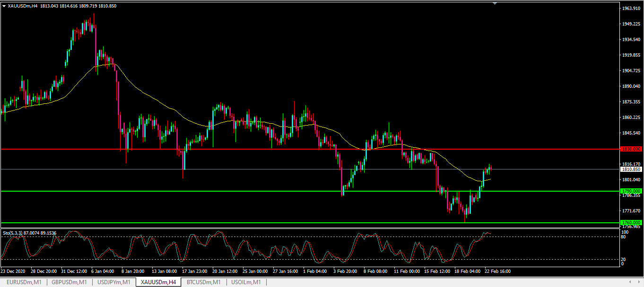Click the XAUUSDm,H4 chart title text
Viewport: 644px width, 287px height.
(23, 6)
